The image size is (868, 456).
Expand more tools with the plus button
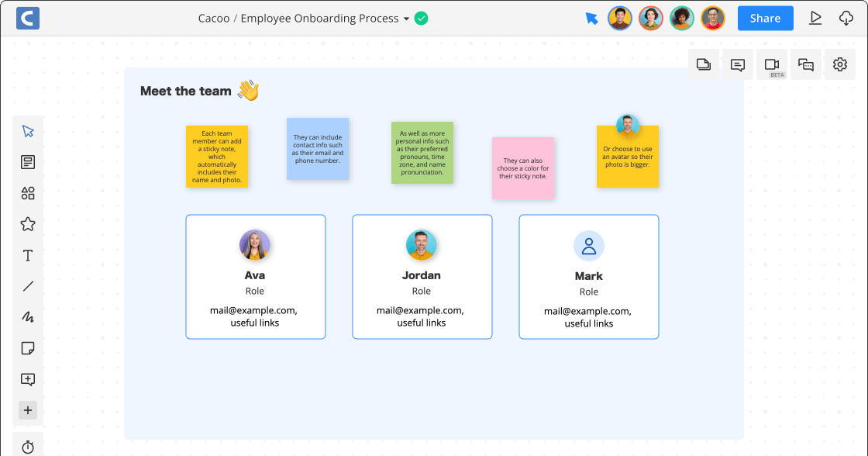(x=28, y=410)
